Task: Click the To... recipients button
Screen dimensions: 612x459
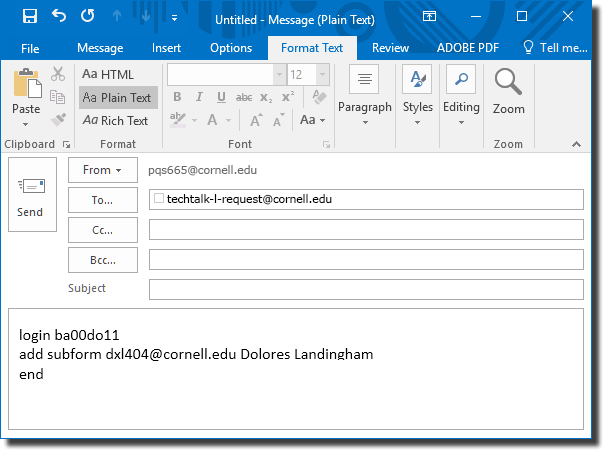Action: 103,200
